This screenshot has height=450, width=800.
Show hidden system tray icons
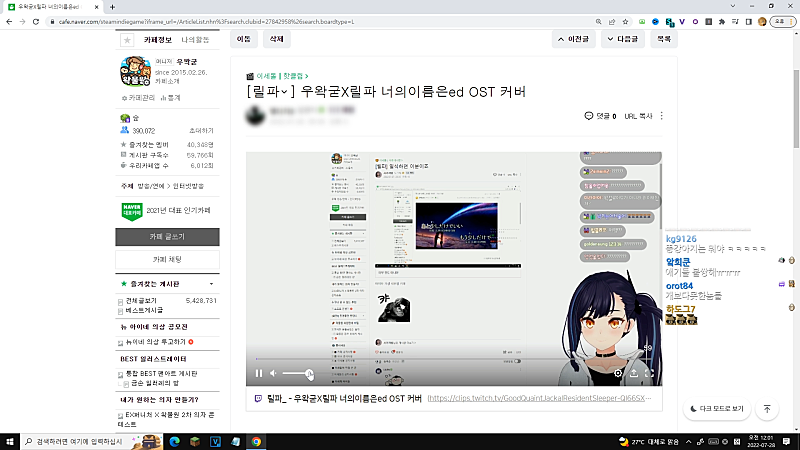click(688, 442)
